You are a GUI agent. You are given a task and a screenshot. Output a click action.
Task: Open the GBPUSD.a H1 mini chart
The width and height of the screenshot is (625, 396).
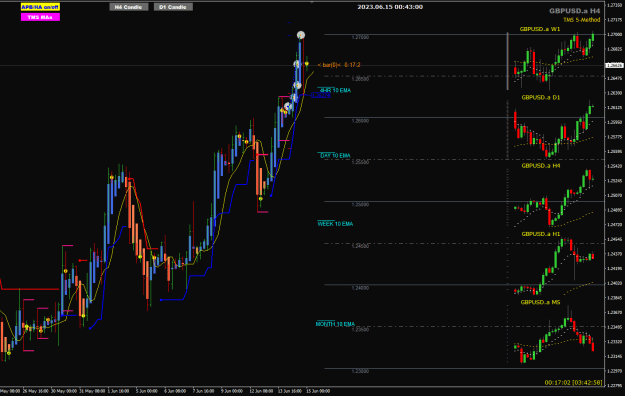tap(540, 234)
